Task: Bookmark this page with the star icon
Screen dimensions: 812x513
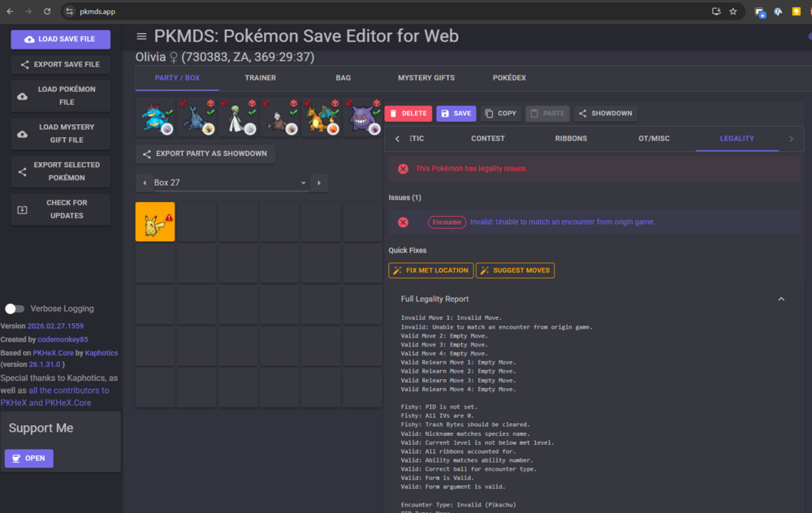Action: click(733, 11)
